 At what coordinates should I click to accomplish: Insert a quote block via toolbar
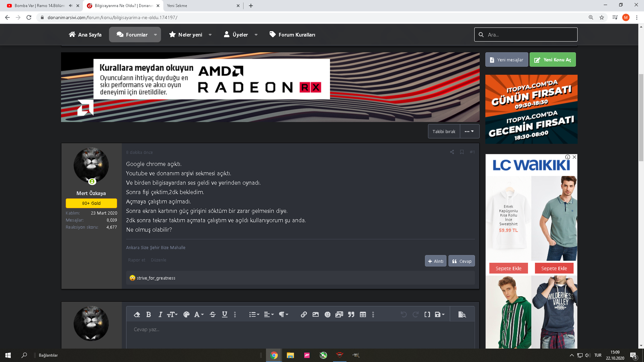pyautogui.click(x=351, y=314)
